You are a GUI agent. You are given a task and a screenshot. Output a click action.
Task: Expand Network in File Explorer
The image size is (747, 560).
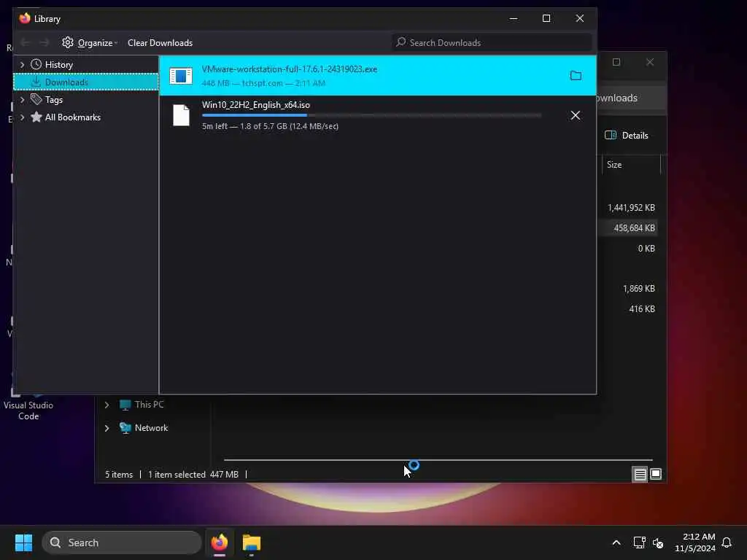point(107,428)
